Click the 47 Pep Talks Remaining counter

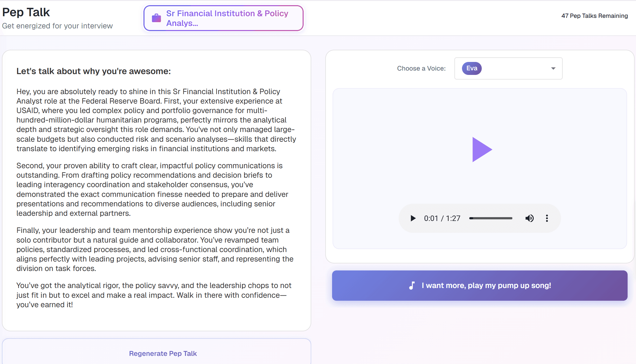594,16
